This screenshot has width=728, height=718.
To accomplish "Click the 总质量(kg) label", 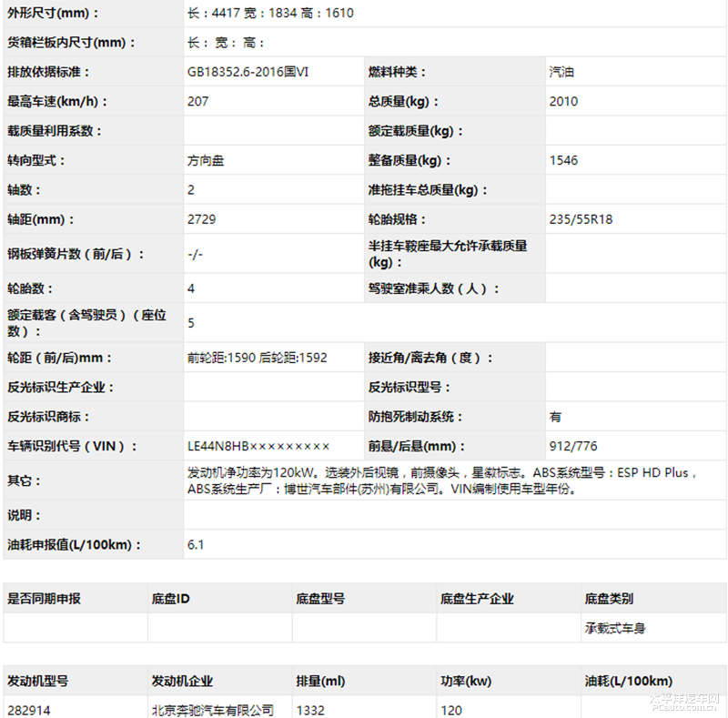I will [x=403, y=102].
